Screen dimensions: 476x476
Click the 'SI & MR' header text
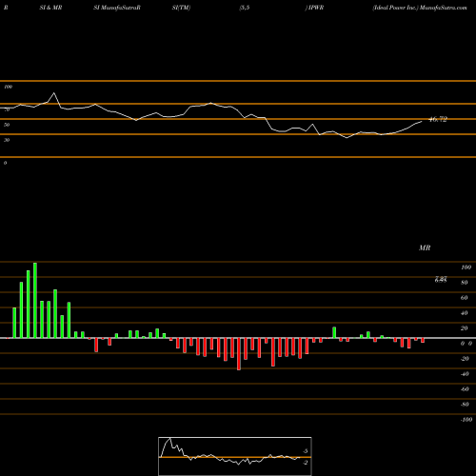(50, 8)
